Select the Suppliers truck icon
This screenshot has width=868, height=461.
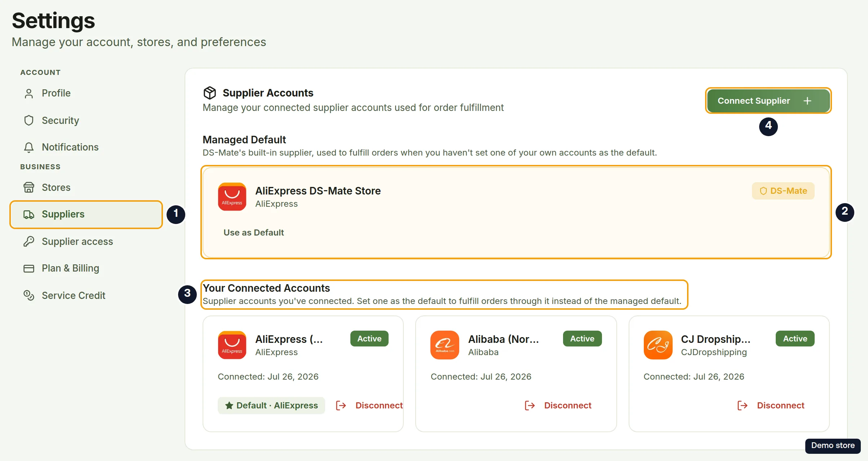[29, 214]
